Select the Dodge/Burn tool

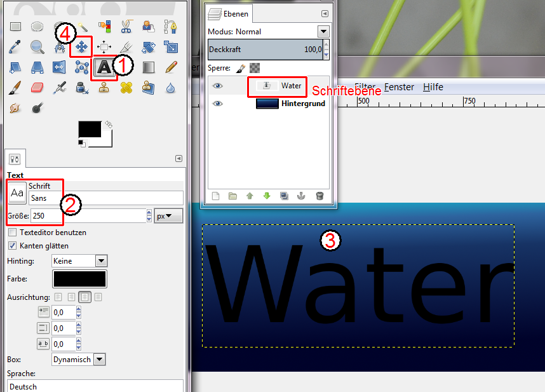(37, 108)
